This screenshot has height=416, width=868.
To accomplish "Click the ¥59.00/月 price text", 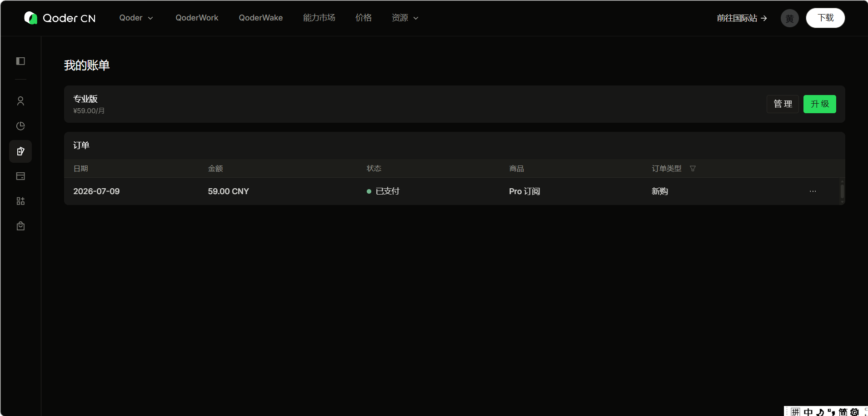I will [89, 111].
